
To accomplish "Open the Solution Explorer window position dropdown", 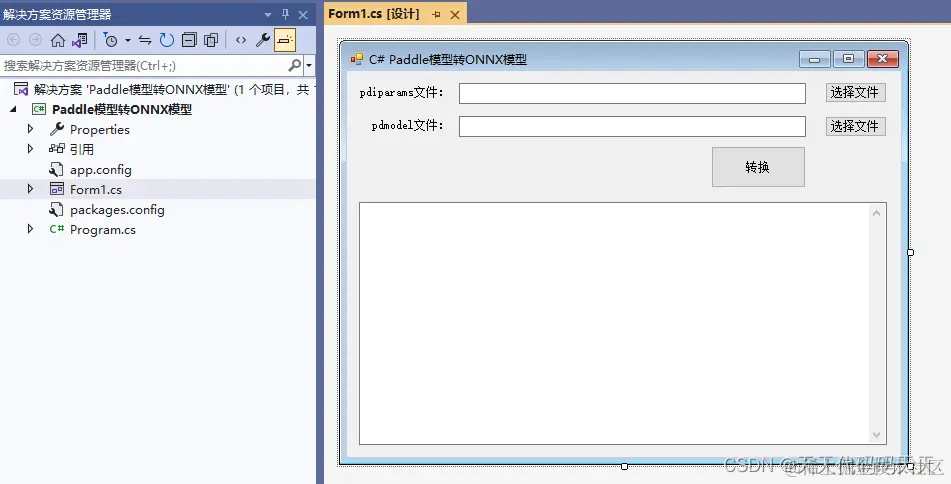I will tap(268, 15).
